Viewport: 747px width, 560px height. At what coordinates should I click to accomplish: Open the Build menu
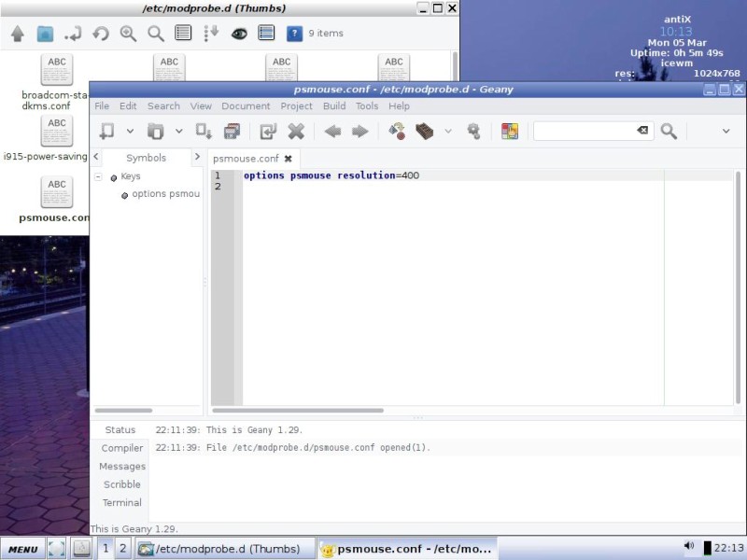point(334,106)
